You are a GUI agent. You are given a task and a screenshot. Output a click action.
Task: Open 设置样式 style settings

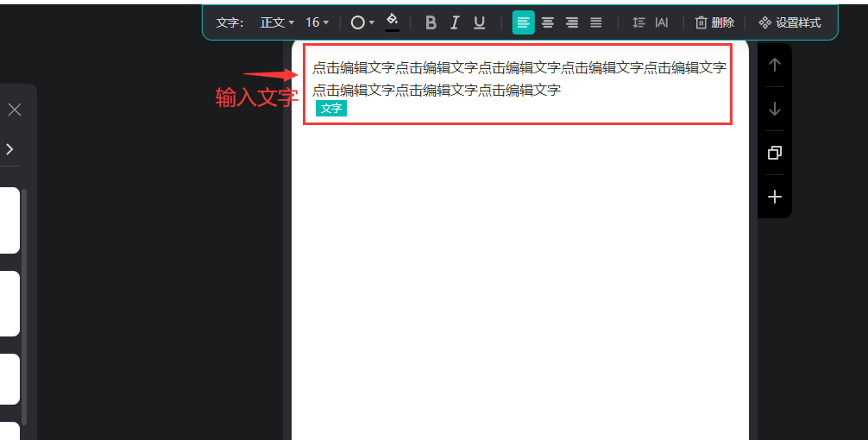(x=789, y=22)
